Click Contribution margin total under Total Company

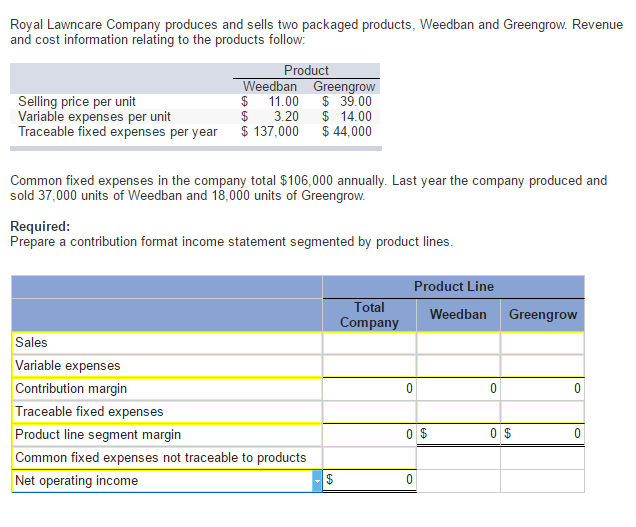(x=369, y=388)
